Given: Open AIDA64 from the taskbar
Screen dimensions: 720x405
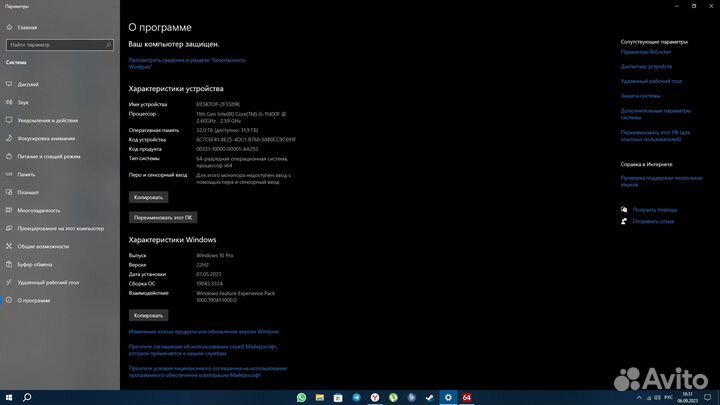Looking at the screenshot, I should click(x=467, y=398).
